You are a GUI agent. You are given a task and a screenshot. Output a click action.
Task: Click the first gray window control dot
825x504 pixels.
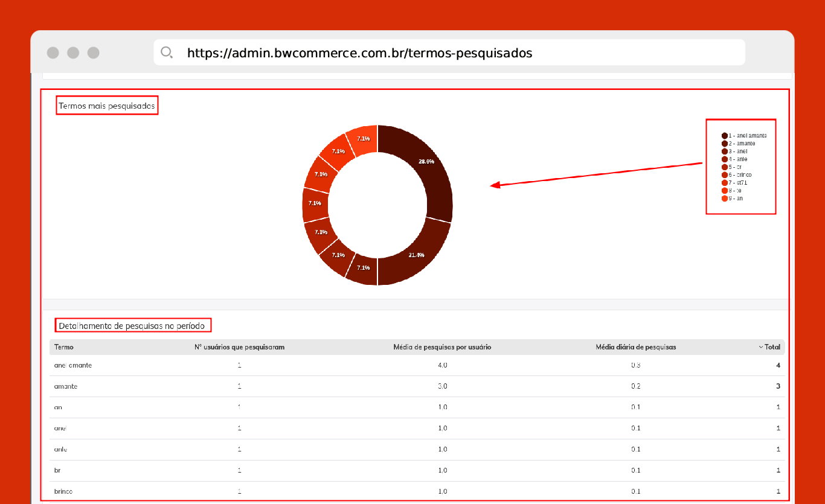pyautogui.click(x=53, y=53)
